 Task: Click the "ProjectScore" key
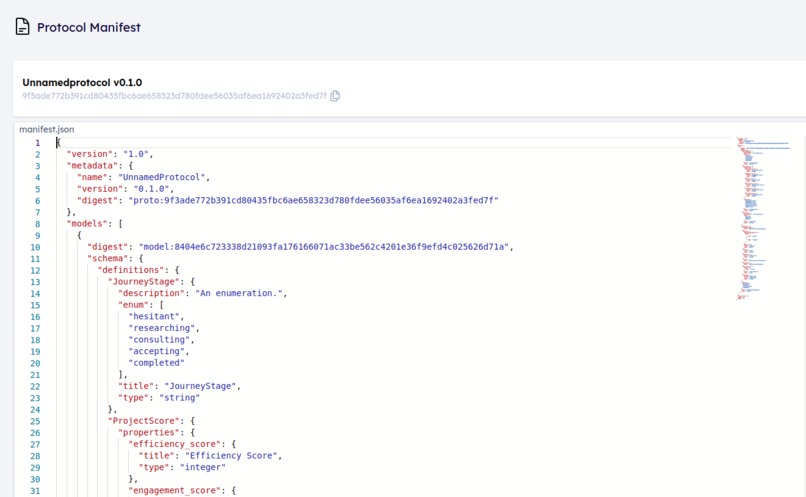(144, 421)
